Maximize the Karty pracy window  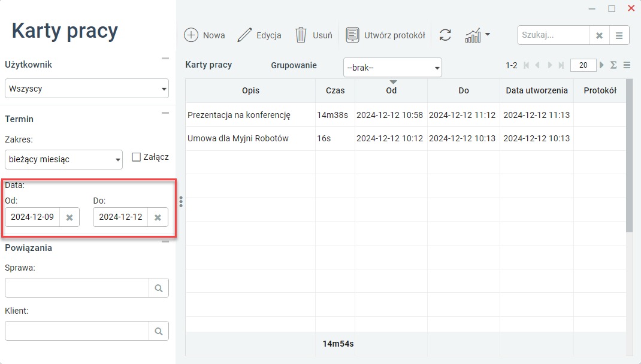coord(612,8)
